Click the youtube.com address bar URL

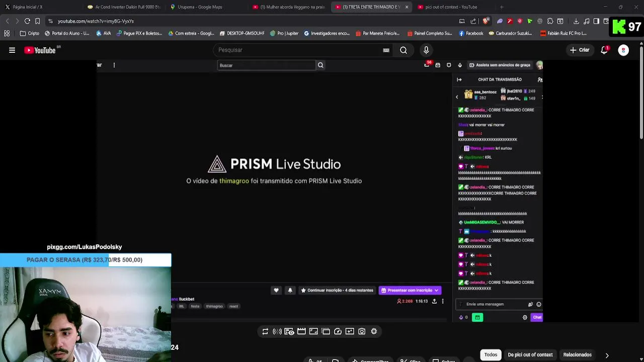[x=96, y=21]
